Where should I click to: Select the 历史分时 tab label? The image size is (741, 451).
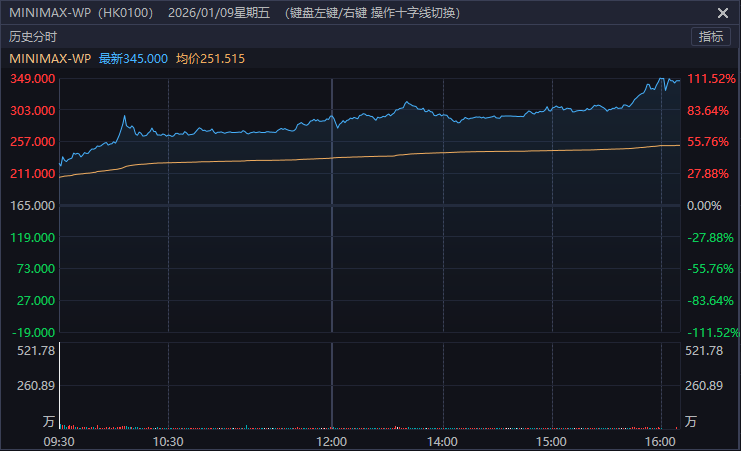click(x=34, y=37)
